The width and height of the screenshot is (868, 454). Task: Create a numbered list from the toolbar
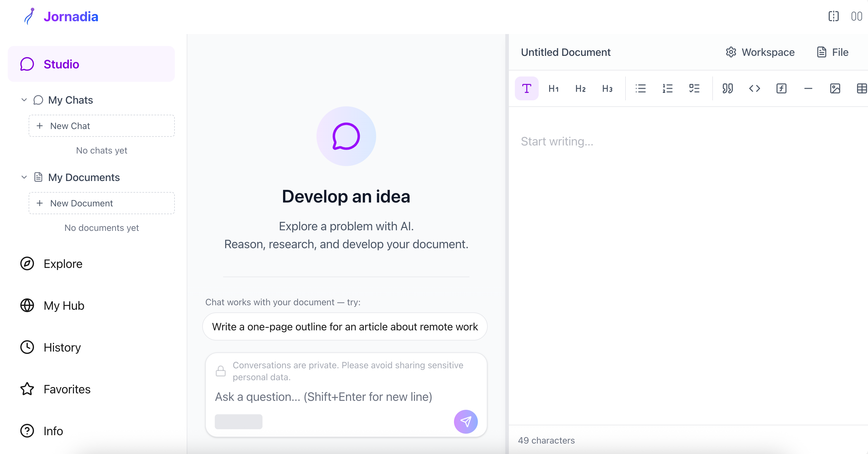667,88
